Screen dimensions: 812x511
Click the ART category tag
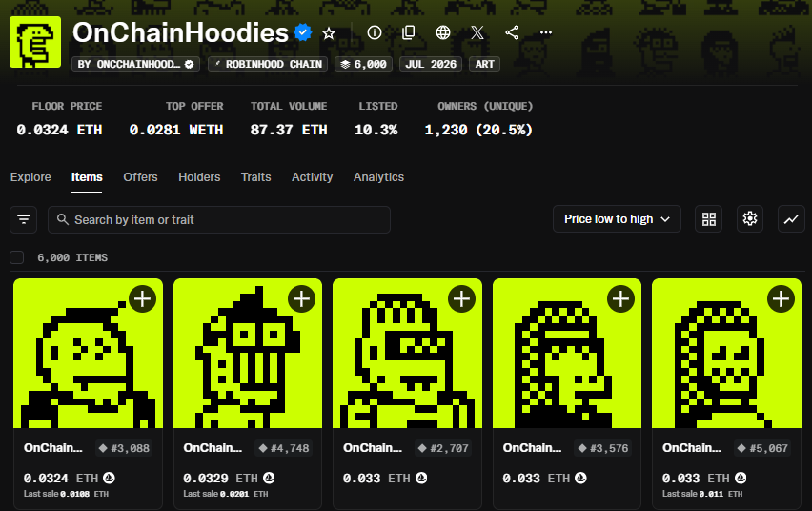[485, 64]
